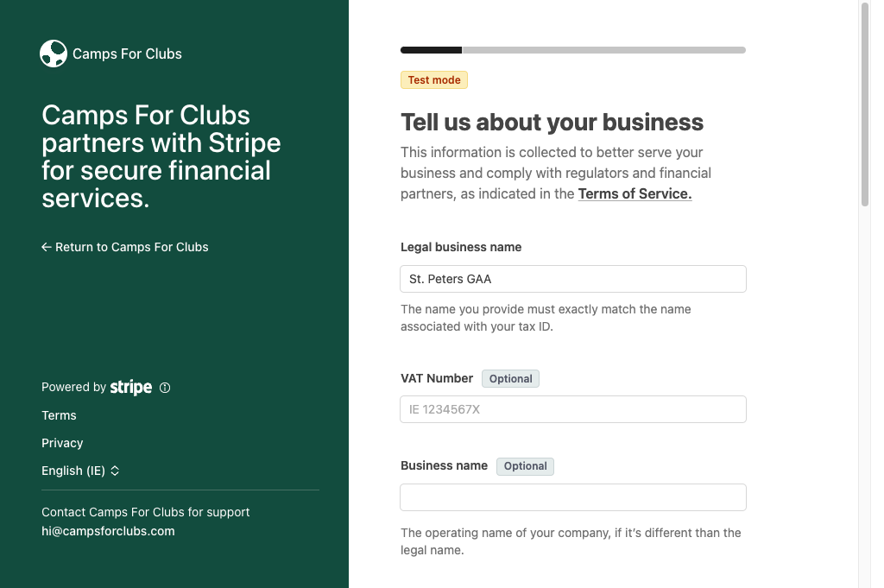Click the Camps For Clubs header name
Viewport: 884px width, 588px height.
(x=128, y=54)
